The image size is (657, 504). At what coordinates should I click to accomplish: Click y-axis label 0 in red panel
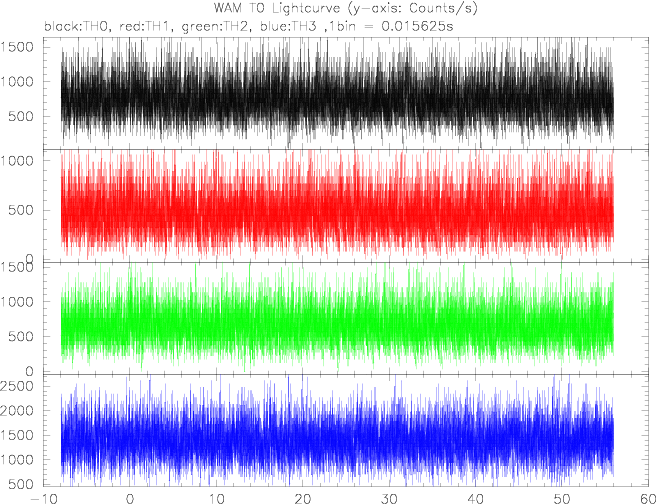[x=29, y=258]
